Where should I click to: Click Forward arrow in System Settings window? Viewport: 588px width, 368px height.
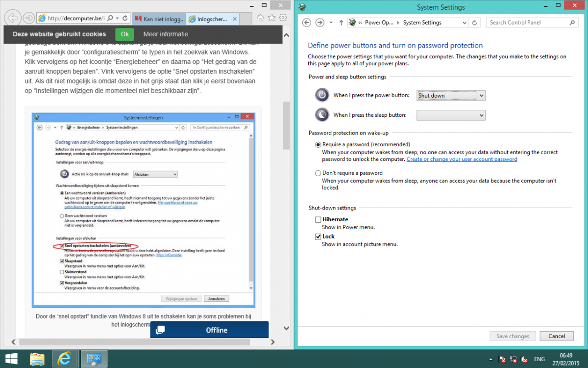(320, 23)
